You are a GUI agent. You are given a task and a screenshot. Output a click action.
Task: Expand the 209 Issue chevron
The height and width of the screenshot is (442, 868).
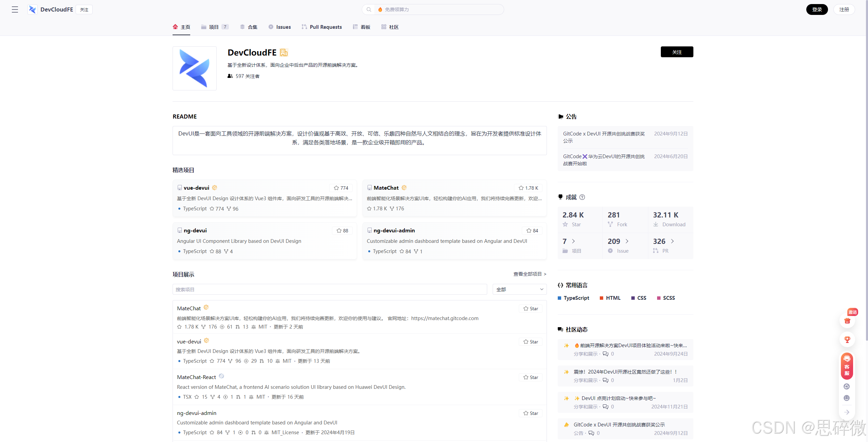pyautogui.click(x=627, y=241)
